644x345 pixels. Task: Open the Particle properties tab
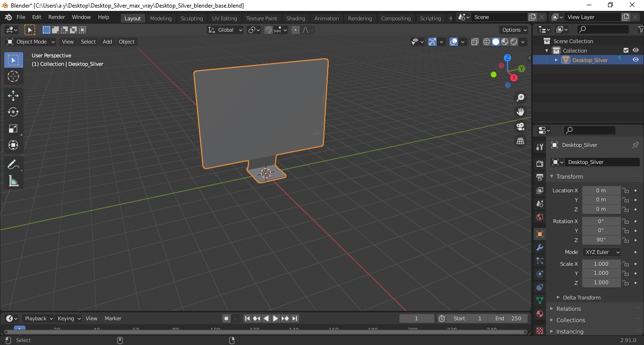540,261
